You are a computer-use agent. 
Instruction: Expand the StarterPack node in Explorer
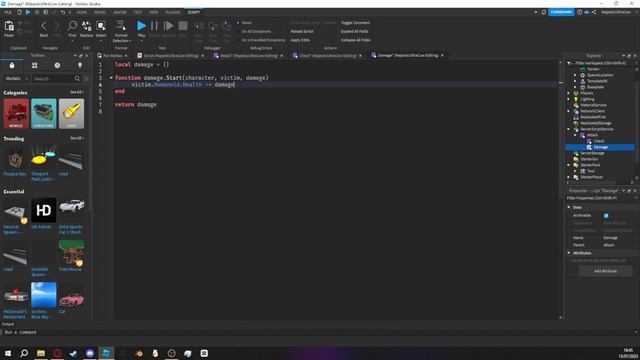point(569,165)
